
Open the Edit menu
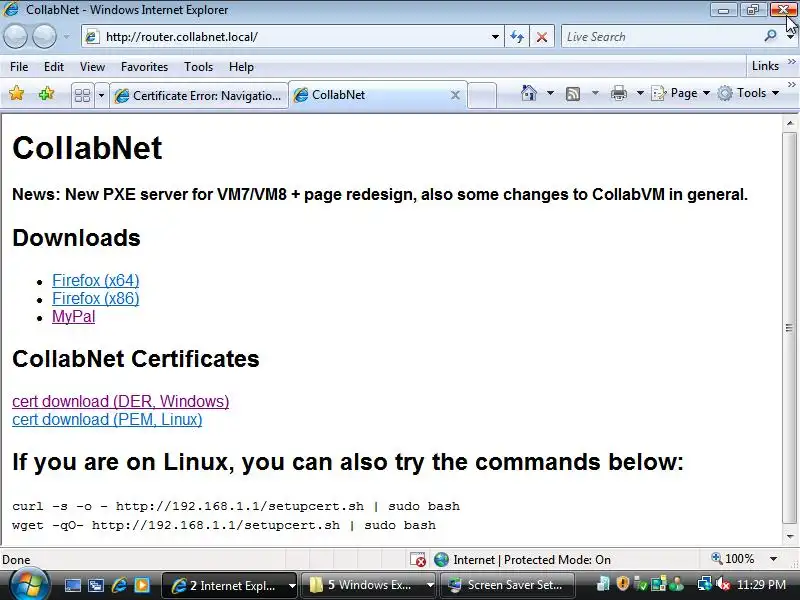[54, 67]
